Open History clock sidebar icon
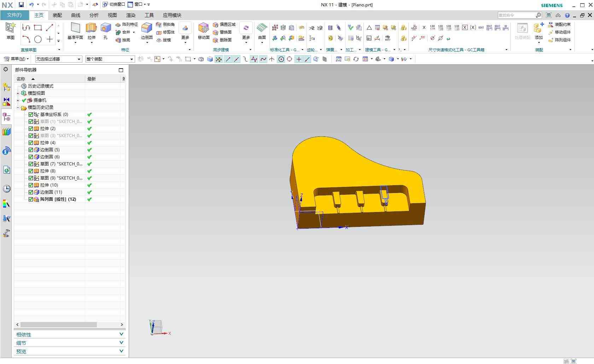The image size is (594, 364). coord(6,189)
